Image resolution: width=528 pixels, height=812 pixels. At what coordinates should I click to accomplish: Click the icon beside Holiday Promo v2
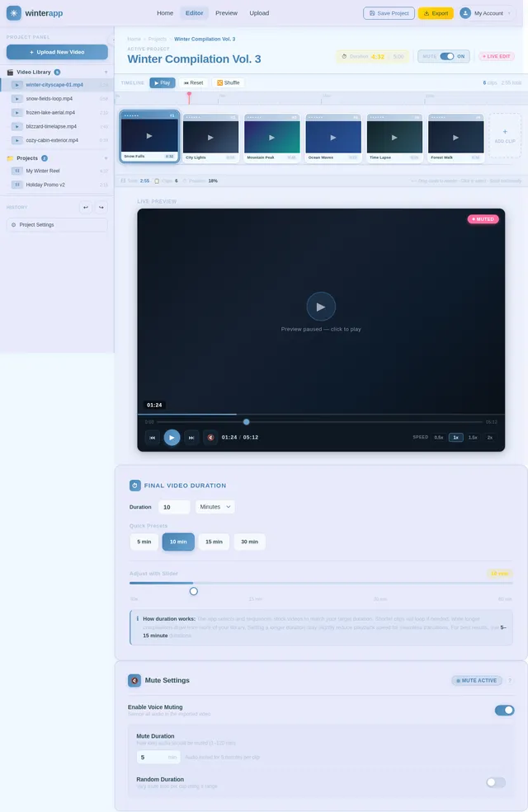tap(17, 185)
